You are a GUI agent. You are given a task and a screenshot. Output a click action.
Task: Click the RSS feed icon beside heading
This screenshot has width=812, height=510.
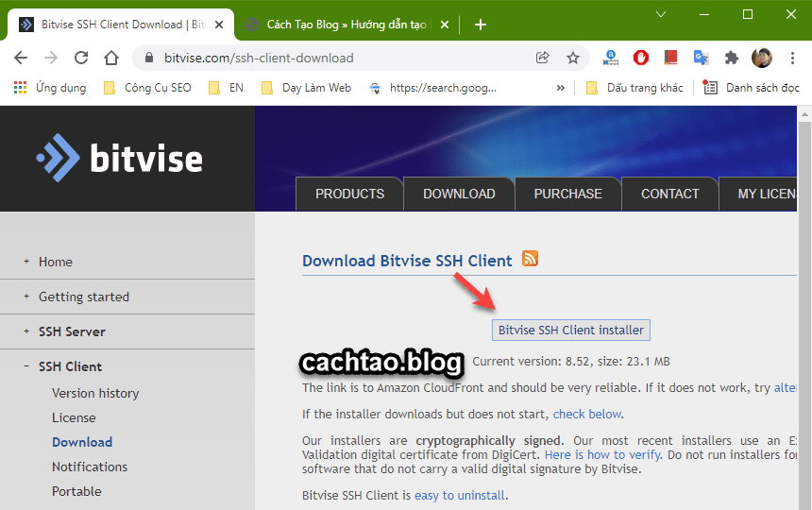tap(530, 259)
